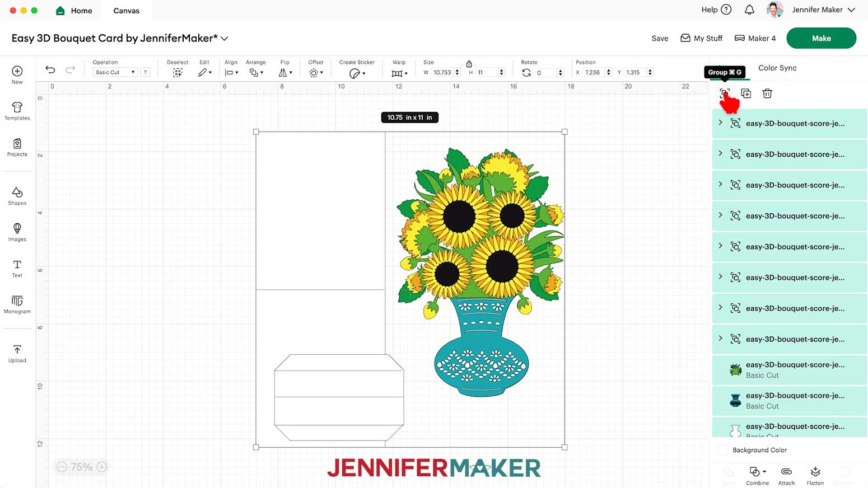The height and width of the screenshot is (488, 868).
Task: Zoom out with the minus button
Action: pos(62,467)
